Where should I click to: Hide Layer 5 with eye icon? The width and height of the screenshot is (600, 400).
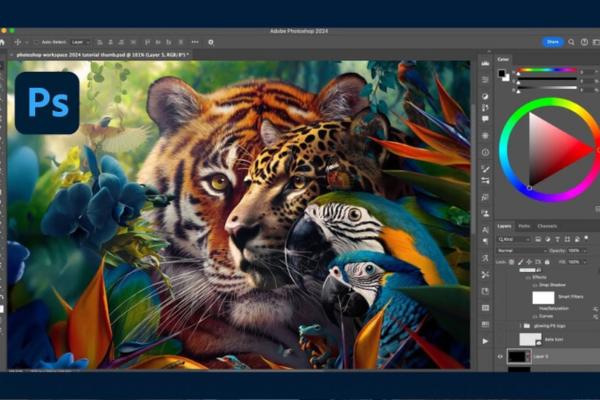tap(500, 356)
